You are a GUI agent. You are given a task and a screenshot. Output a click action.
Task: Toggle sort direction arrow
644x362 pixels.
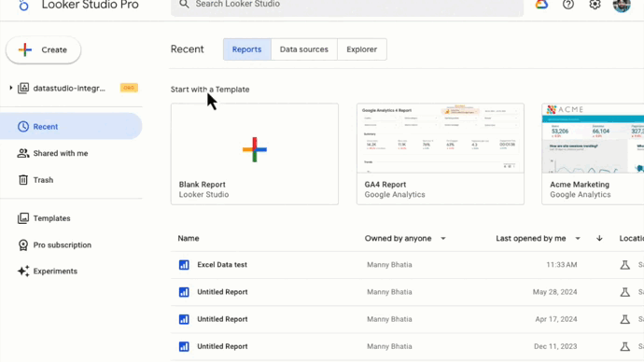(599, 239)
